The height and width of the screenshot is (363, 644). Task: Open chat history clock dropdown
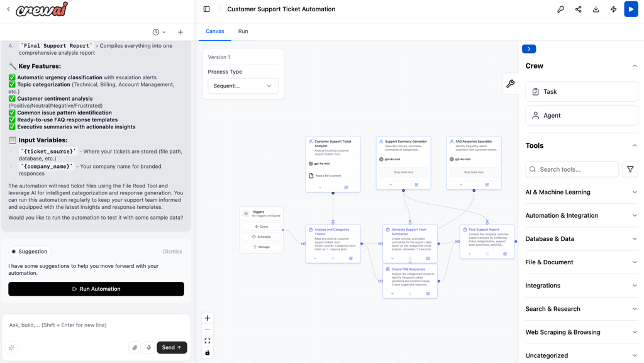pos(159,32)
